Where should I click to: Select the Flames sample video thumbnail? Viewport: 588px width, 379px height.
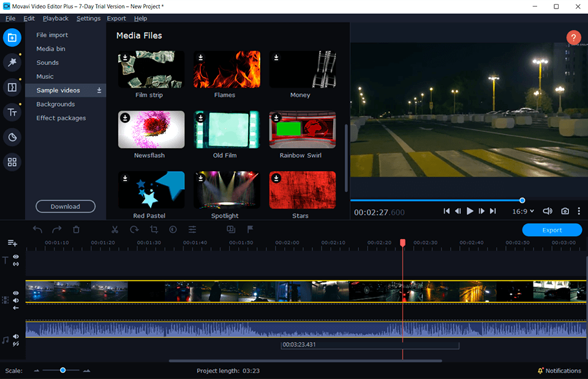[x=226, y=69]
